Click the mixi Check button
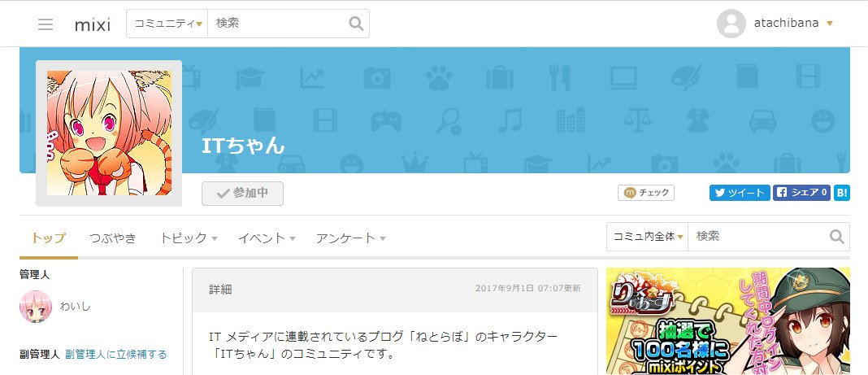Screen dimensions: 868x375 [647, 193]
